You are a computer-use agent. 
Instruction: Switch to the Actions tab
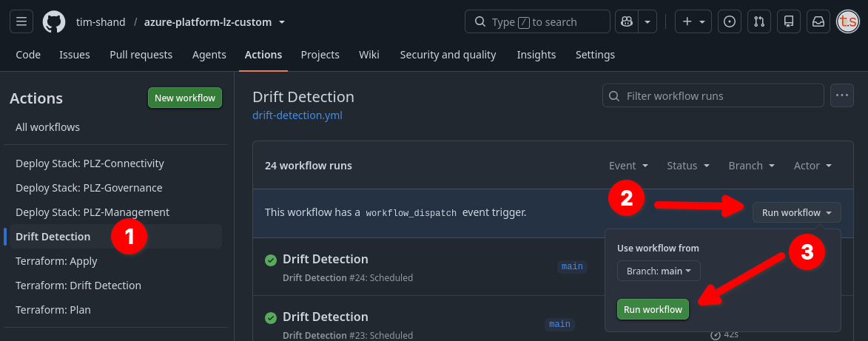263,55
